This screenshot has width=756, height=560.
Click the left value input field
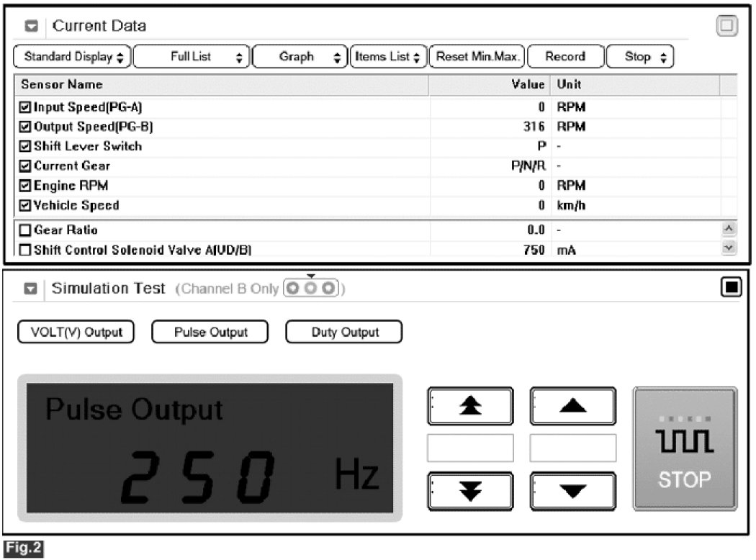click(x=470, y=448)
